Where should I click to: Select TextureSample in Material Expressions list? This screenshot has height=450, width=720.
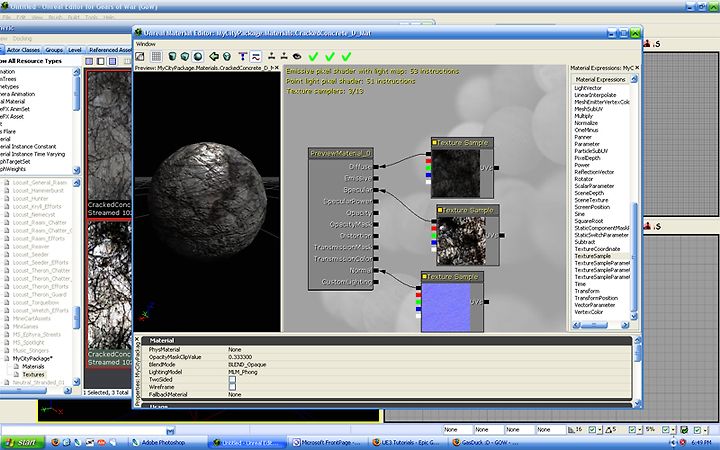tap(593, 256)
